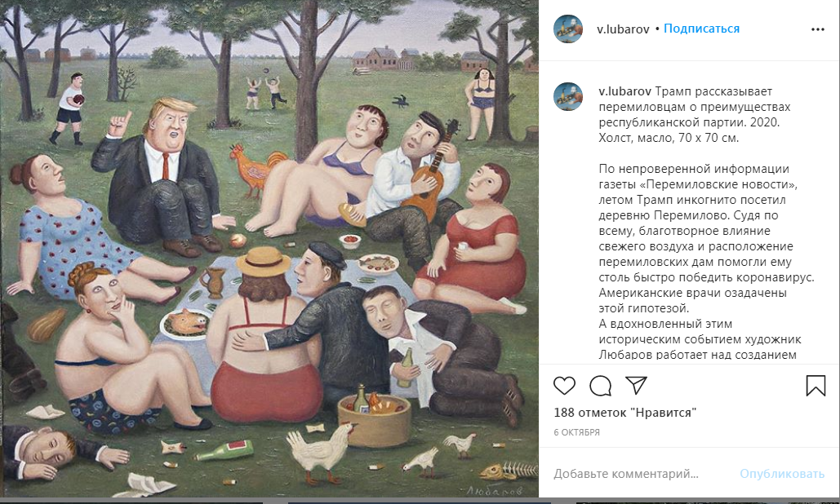Follow the account via Подписаться

tap(701, 29)
